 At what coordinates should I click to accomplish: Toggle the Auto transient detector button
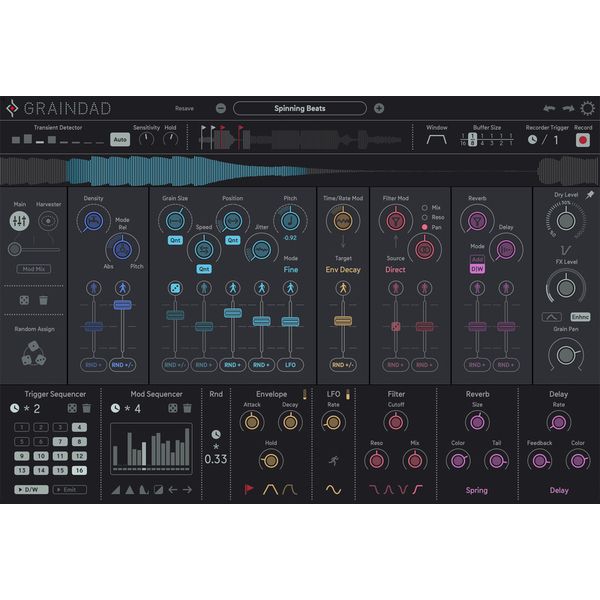pyautogui.click(x=120, y=140)
